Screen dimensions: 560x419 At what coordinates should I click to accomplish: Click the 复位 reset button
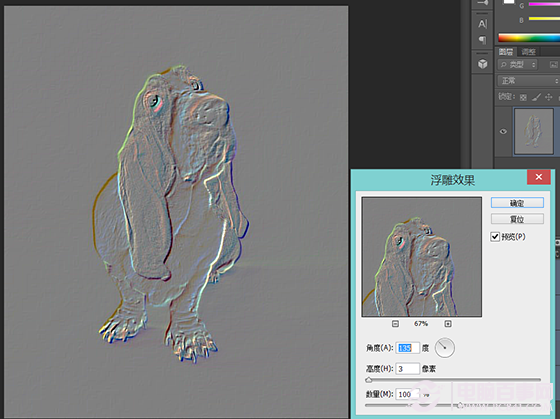(x=517, y=219)
